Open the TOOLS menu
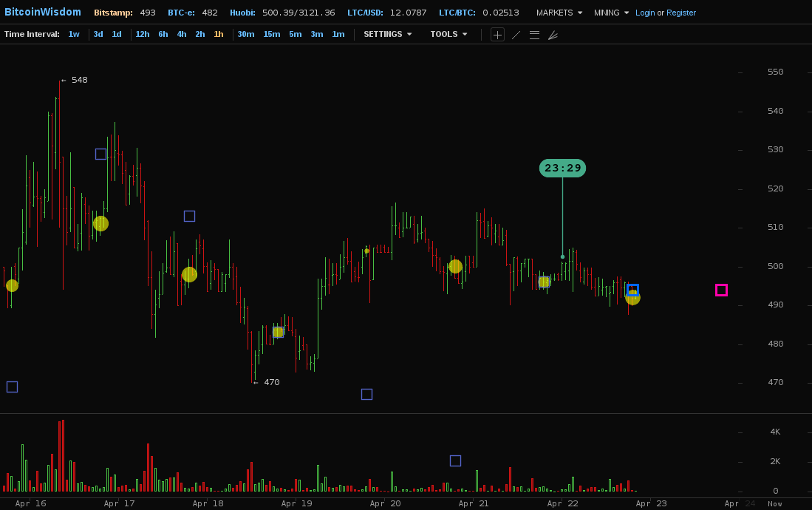The height and width of the screenshot is (510, 812). tap(448, 34)
